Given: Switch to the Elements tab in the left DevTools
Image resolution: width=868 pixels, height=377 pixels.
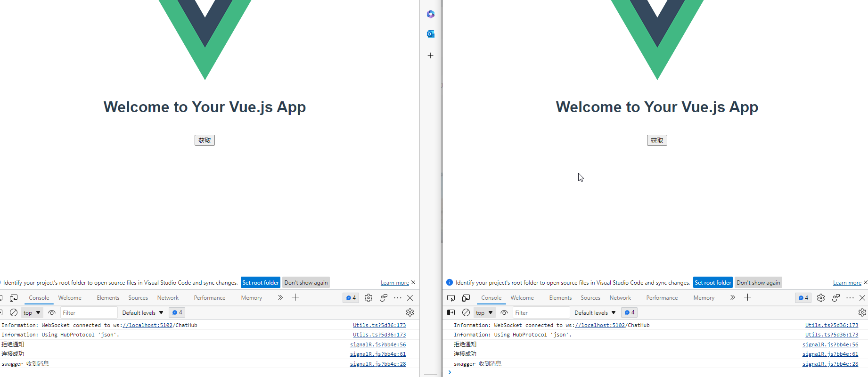Looking at the screenshot, I should tap(108, 298).
